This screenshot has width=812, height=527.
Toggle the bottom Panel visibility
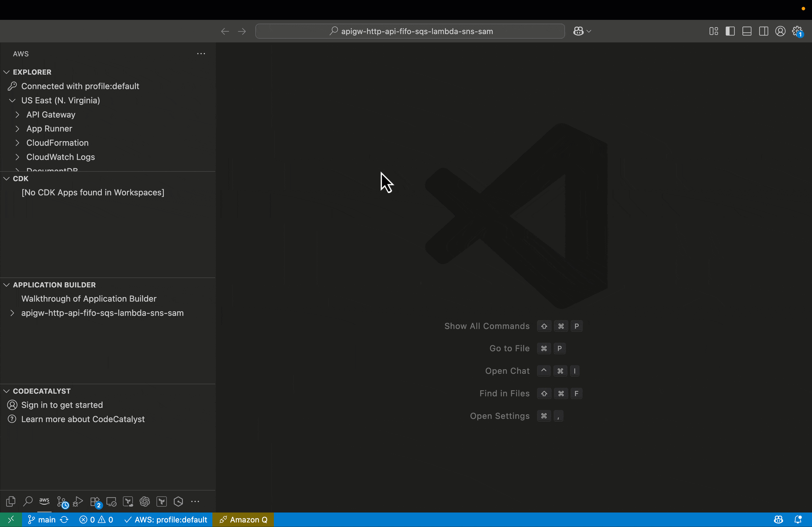tap(747, 31)
